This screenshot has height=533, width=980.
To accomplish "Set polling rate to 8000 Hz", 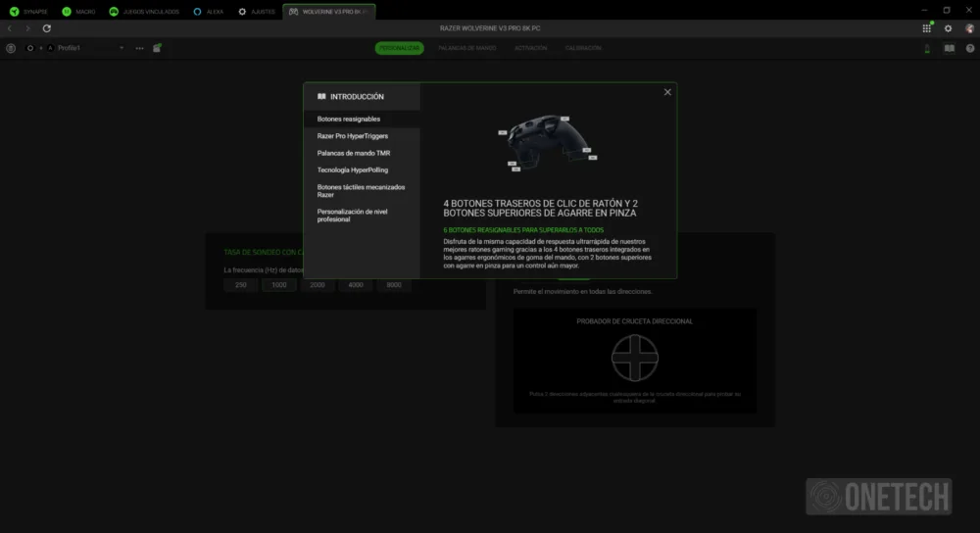I will tap(394, 285).
